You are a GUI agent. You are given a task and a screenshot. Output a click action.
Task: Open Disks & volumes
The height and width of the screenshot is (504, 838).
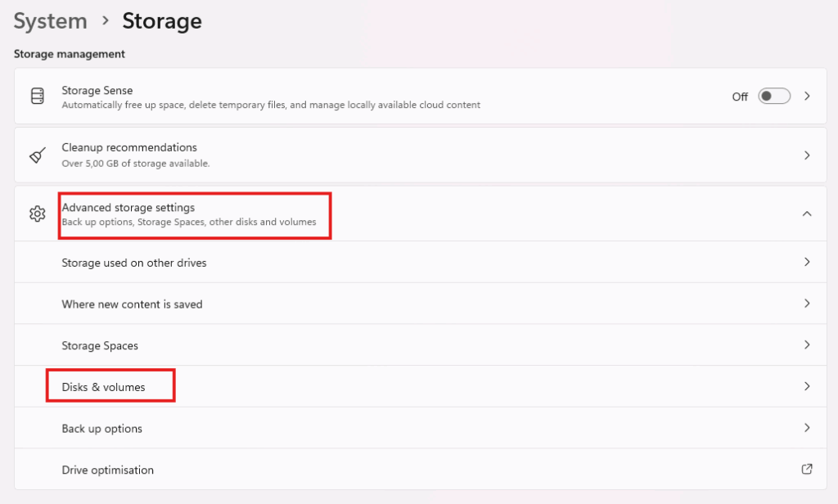click(x=420, y=386)
